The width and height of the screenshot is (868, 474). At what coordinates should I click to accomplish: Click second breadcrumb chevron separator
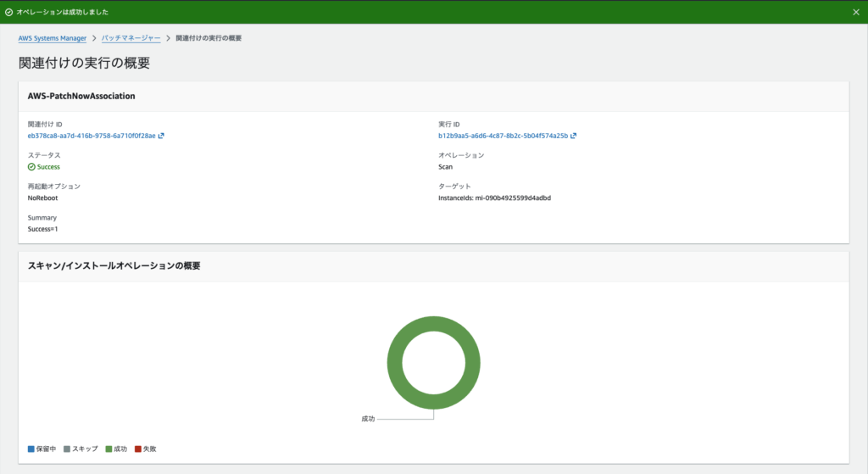point(169,38)
